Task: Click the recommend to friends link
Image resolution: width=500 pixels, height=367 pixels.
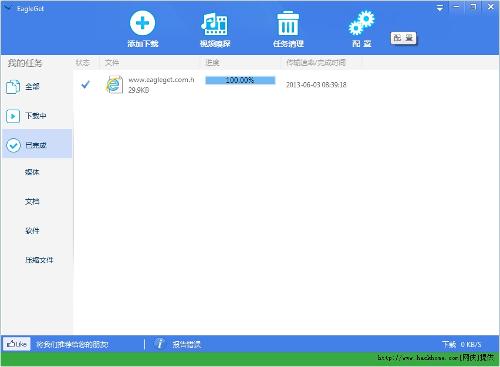Action: coord(72,344)
